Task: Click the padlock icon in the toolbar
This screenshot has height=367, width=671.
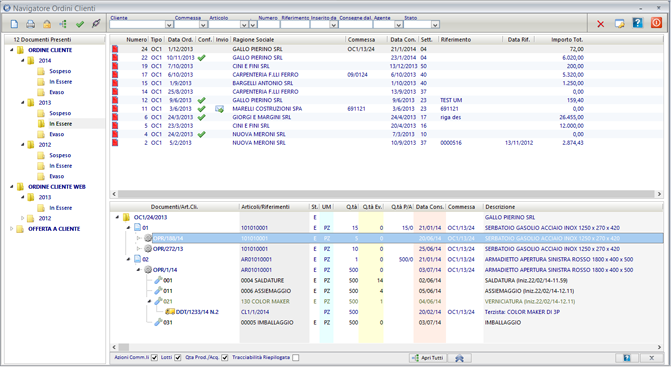Action: [47, 24]
